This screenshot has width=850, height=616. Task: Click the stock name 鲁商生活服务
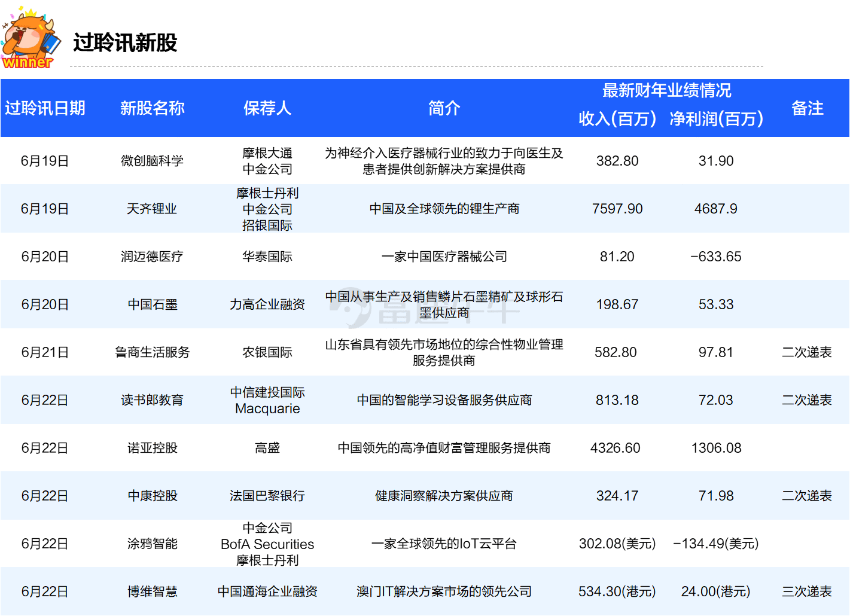click(x=152, y=352)
